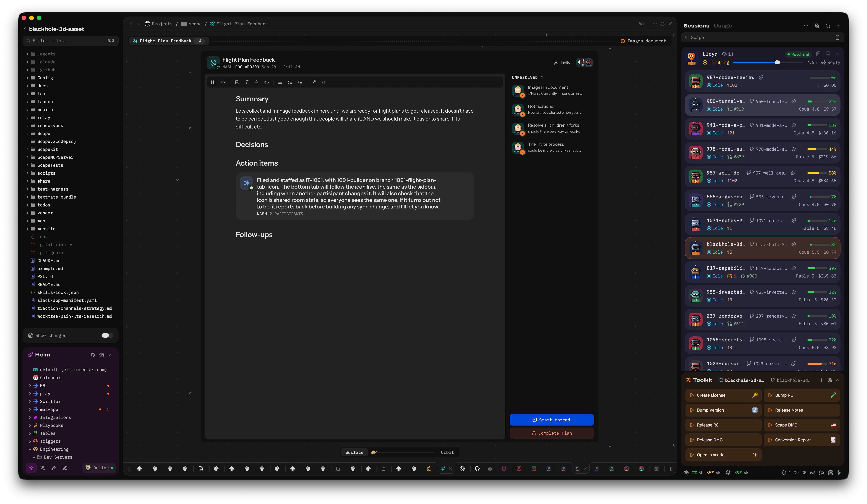Screen dimensions: 867x504
Task: Switch view to Orbit mode
Action: click(x=447, y=453)
